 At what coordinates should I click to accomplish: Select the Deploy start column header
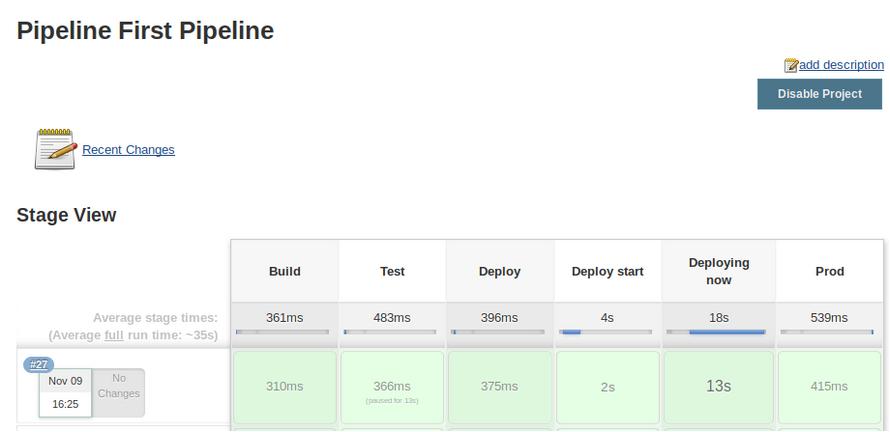click(607, 271)
